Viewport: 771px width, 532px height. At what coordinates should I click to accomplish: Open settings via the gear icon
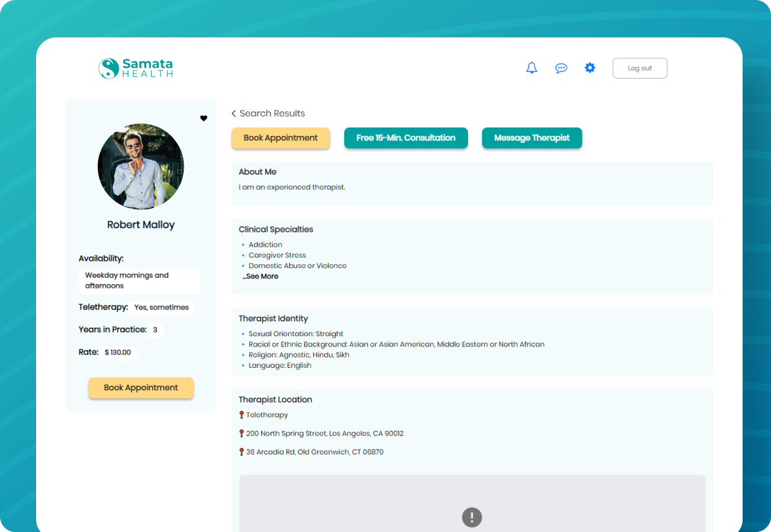[x=590, y=68]
